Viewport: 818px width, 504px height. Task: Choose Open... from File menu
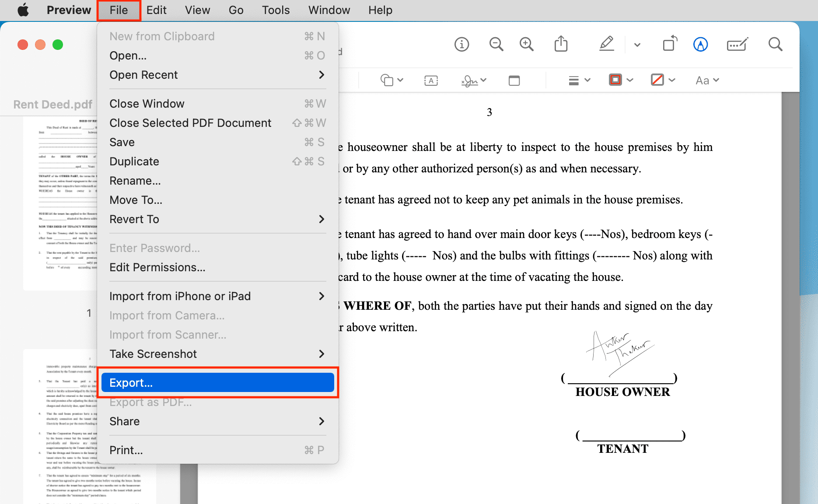coord(217,56)
